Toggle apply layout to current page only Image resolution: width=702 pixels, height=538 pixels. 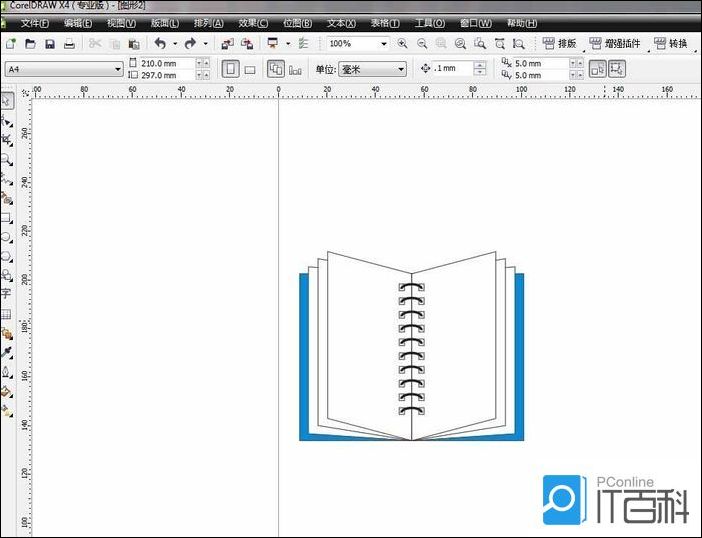coord(295,69)
